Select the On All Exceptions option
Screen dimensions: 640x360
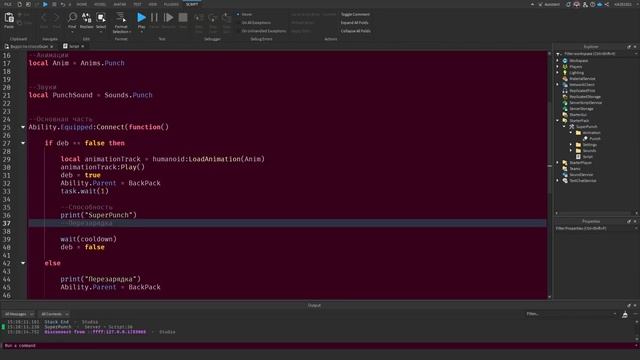click(x=256, y=23)
